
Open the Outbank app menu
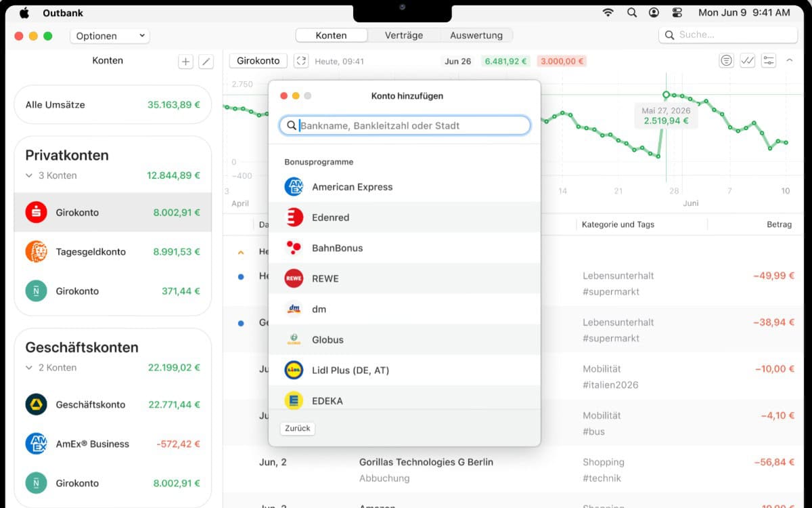(62, 13)
